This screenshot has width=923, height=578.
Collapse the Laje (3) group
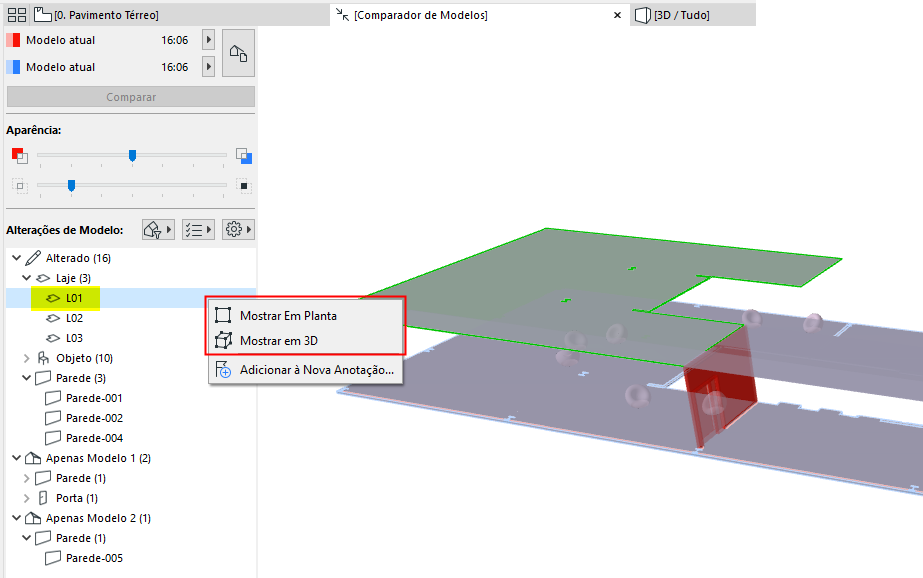coord(26,278)
